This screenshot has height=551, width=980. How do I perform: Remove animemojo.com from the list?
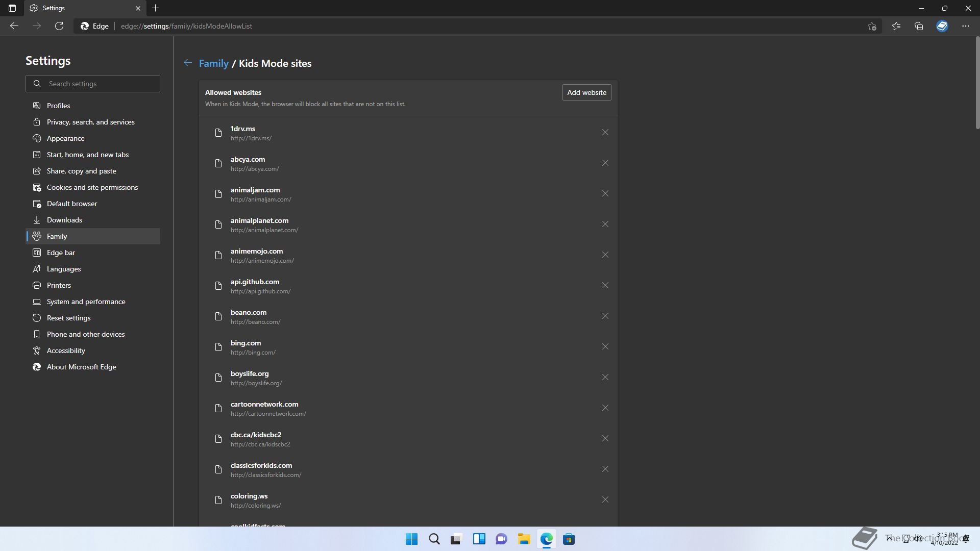pos(605,255)
